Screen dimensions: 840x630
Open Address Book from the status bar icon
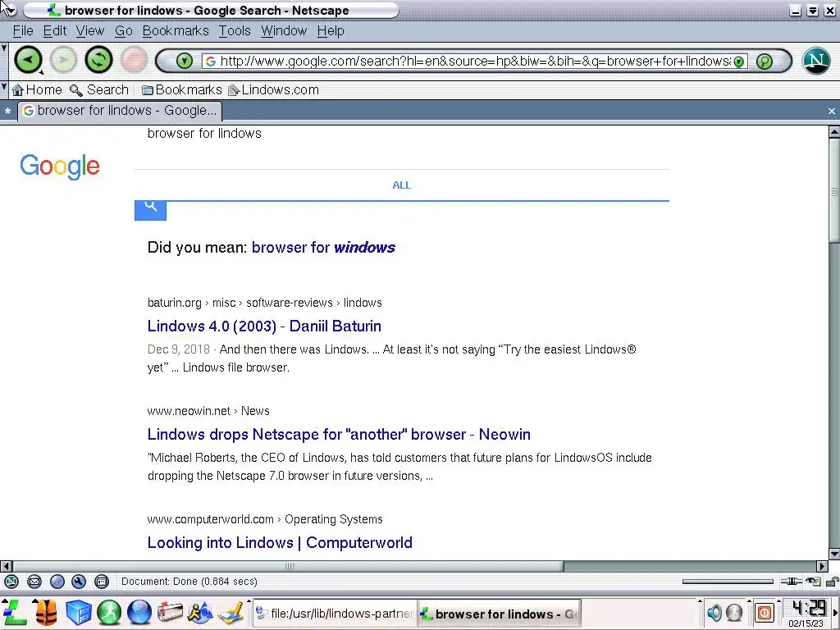tap(101, 582)
